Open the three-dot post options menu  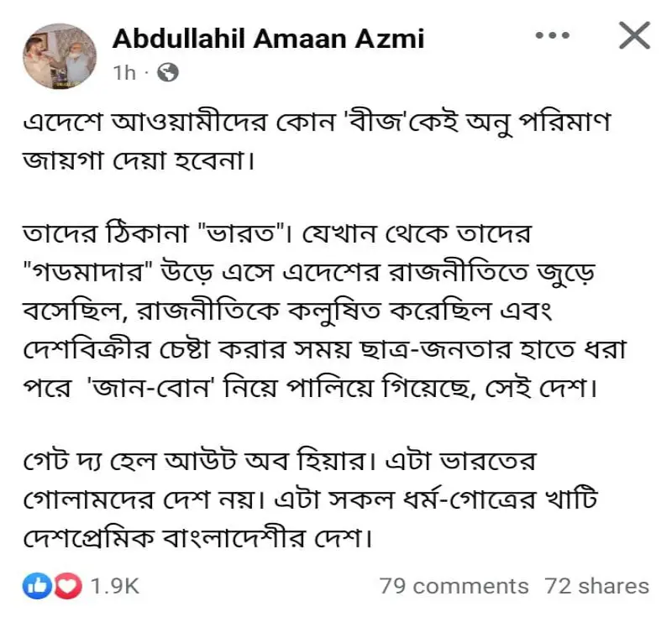point(553,35)
